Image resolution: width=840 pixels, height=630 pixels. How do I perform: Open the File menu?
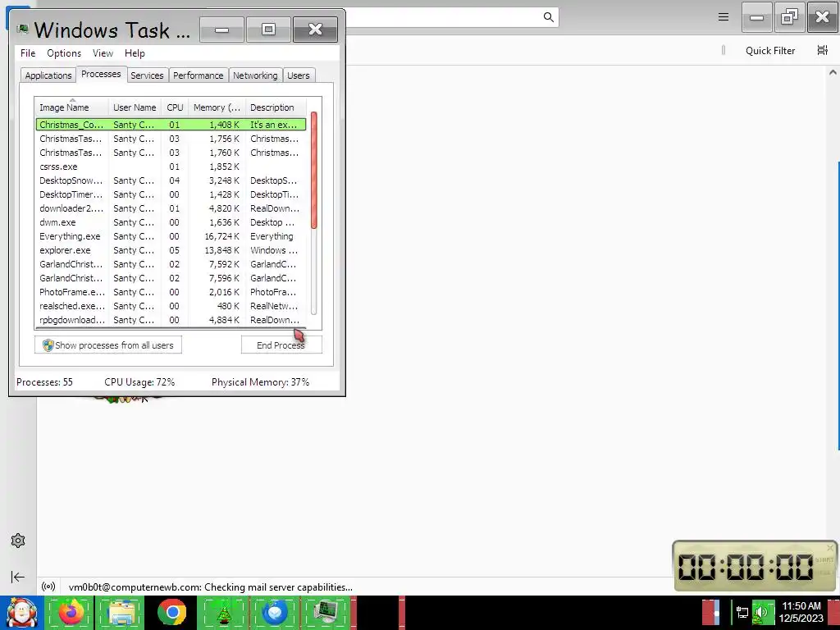pos(28,53)
